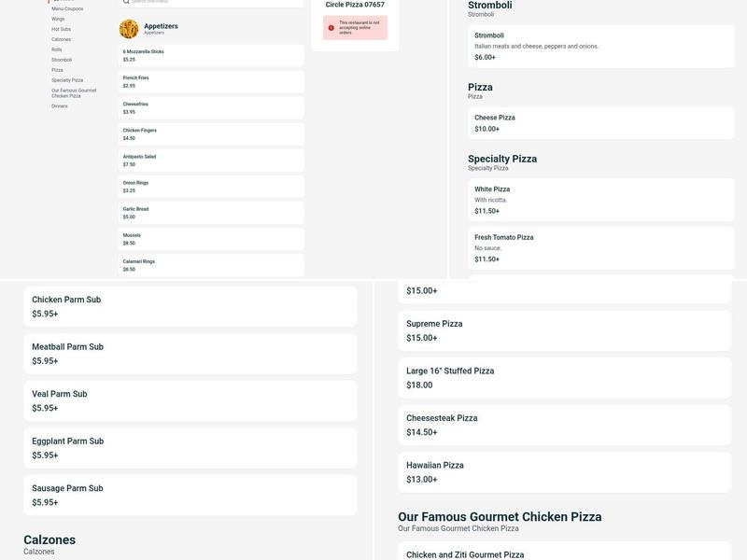Viewport: 747px width, 560px height.
Task: Click the error icon in the red alert banner
Action: coord(330,27)
